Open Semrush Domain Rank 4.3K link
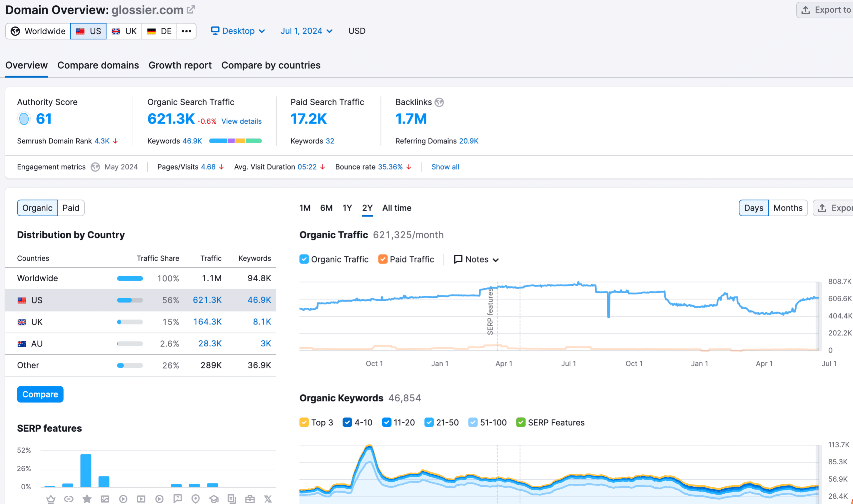Image resolution: width=853 pixels, height=504 pixels. pos(102,141)
